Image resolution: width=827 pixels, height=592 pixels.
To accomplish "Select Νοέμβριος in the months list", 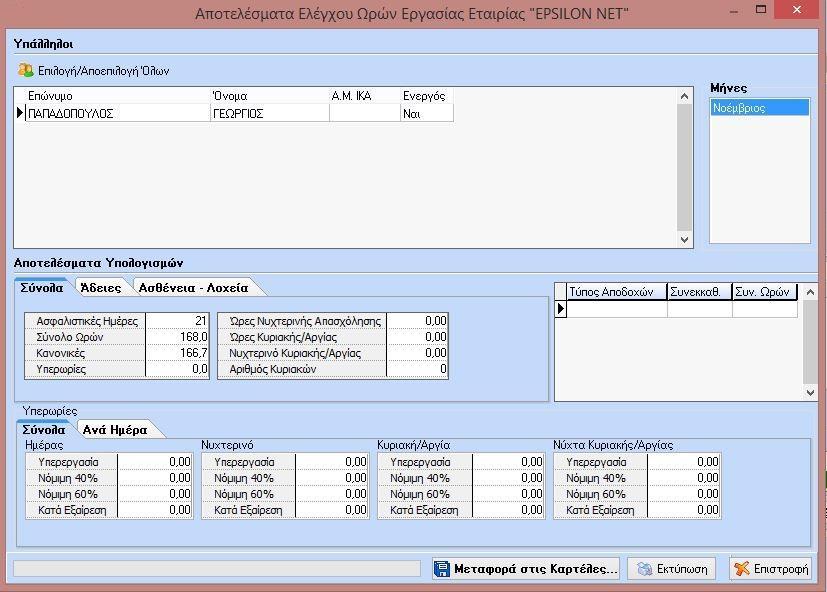I will tap(759, 108).
